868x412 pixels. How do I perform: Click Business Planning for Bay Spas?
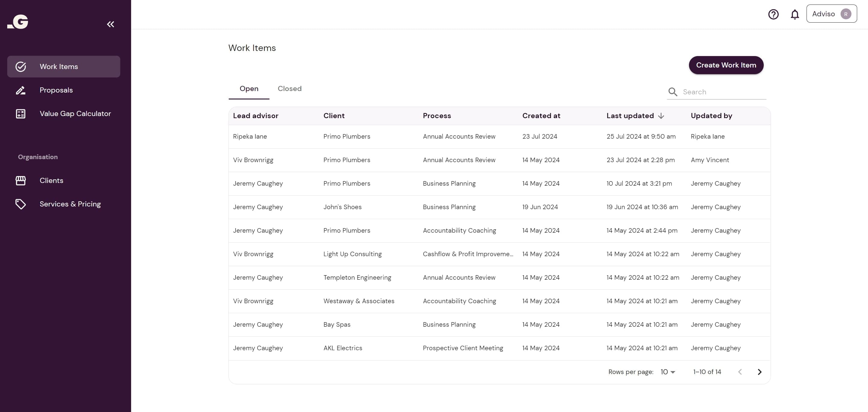coord(449,325)
